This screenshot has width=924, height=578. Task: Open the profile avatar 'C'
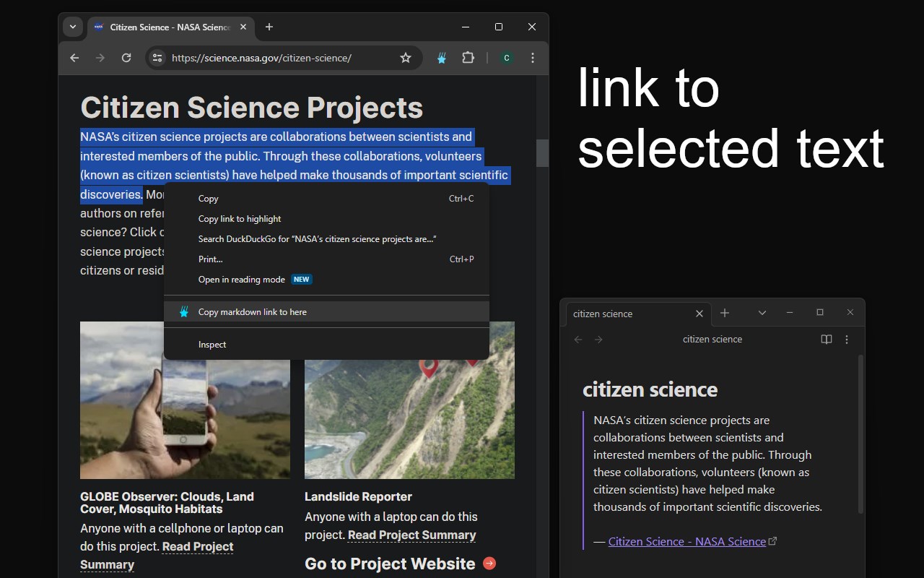507,58
